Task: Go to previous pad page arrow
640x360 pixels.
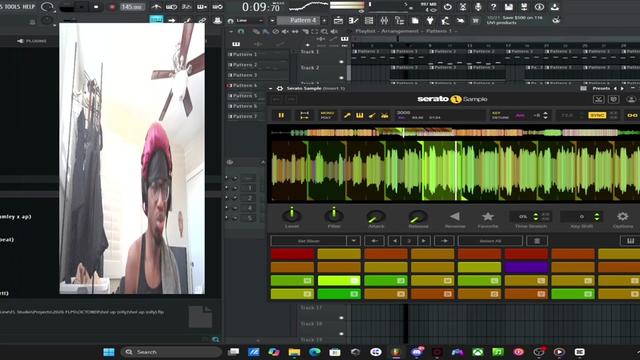Action: pos(395,241)
